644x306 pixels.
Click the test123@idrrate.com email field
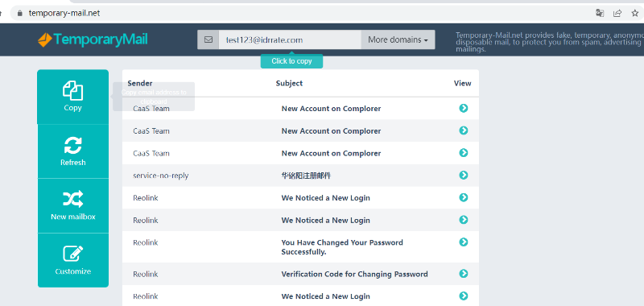point(290,39)
